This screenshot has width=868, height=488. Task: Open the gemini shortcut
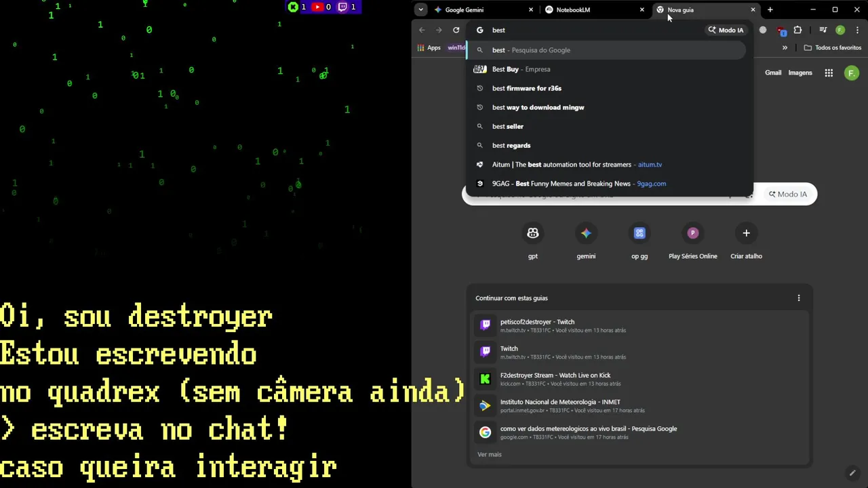(x=586, y=242)
